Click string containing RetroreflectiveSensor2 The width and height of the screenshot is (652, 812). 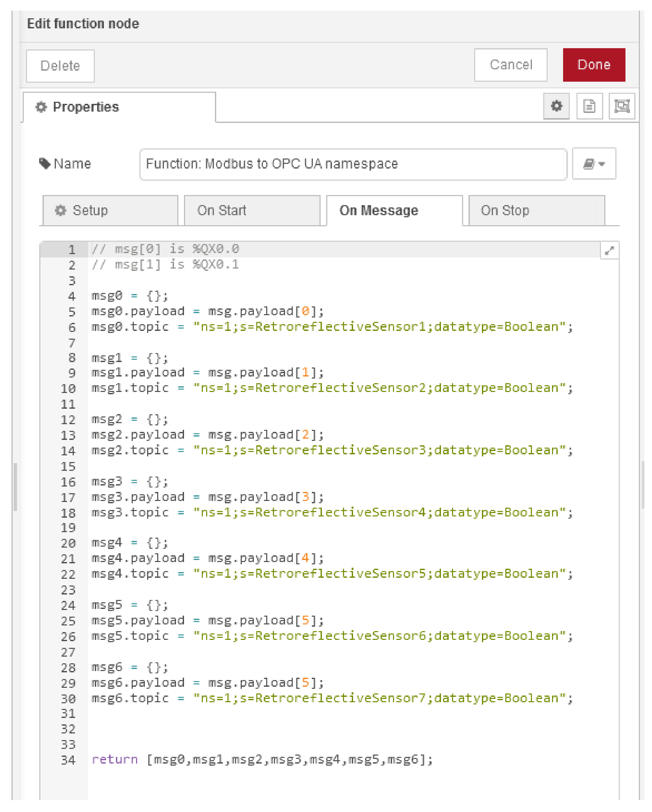(x=379, y=388)
